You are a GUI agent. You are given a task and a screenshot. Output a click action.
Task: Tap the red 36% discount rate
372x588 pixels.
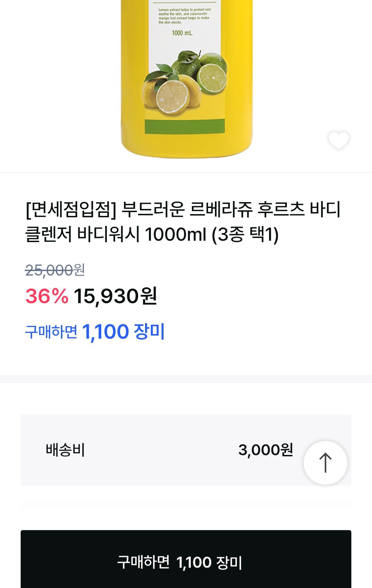(x=47, y=296)
